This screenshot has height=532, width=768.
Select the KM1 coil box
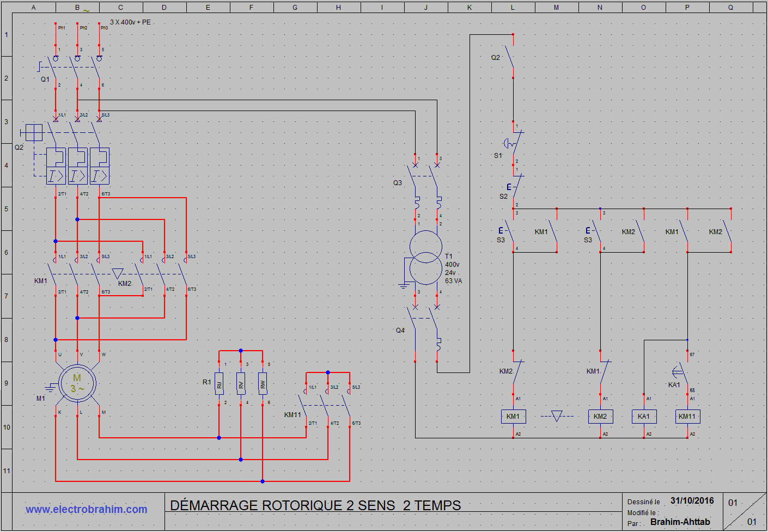coord(513,417)
